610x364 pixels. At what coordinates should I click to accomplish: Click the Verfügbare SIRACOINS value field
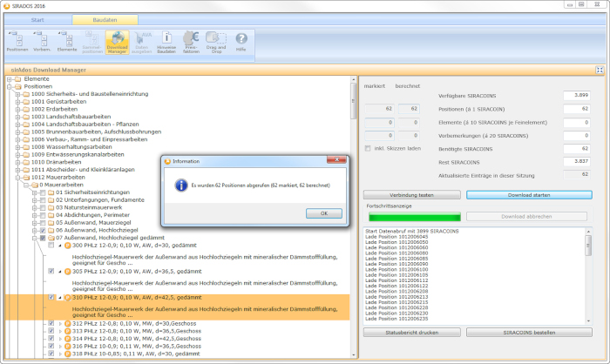[x=575, y=94]
